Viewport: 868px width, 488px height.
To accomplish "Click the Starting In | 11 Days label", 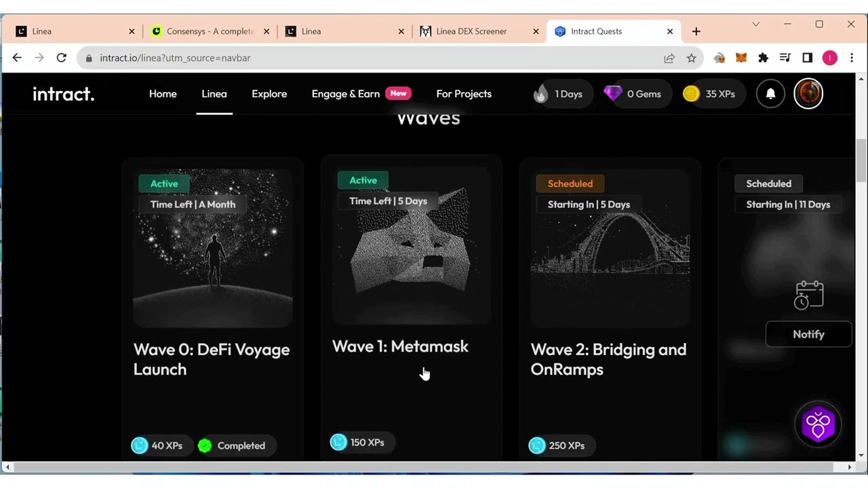I will pos(788,205).
